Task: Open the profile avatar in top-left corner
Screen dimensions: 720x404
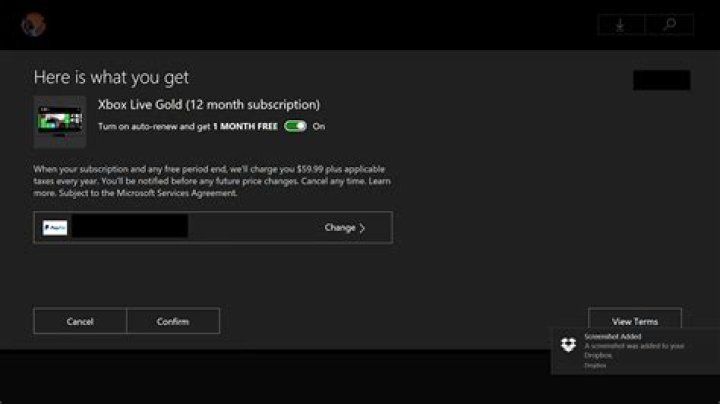Action: (33, 24)
